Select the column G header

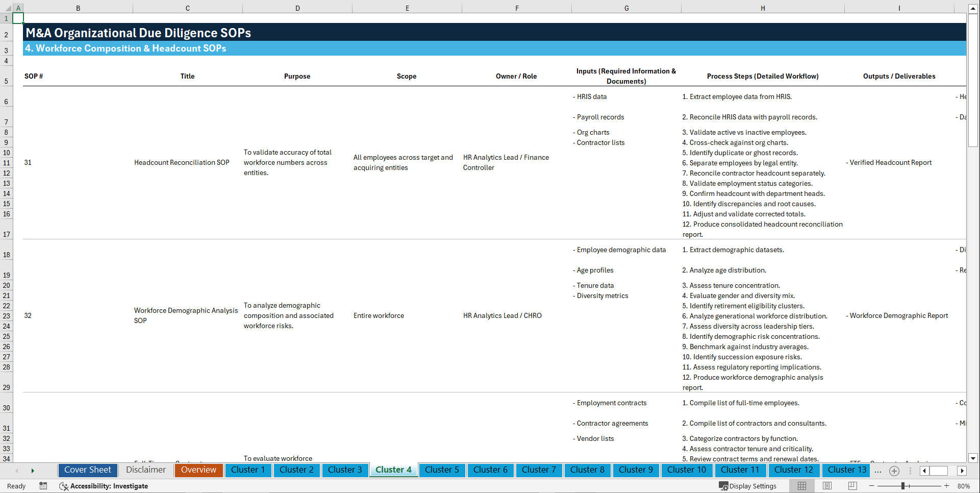pos(626,8)
